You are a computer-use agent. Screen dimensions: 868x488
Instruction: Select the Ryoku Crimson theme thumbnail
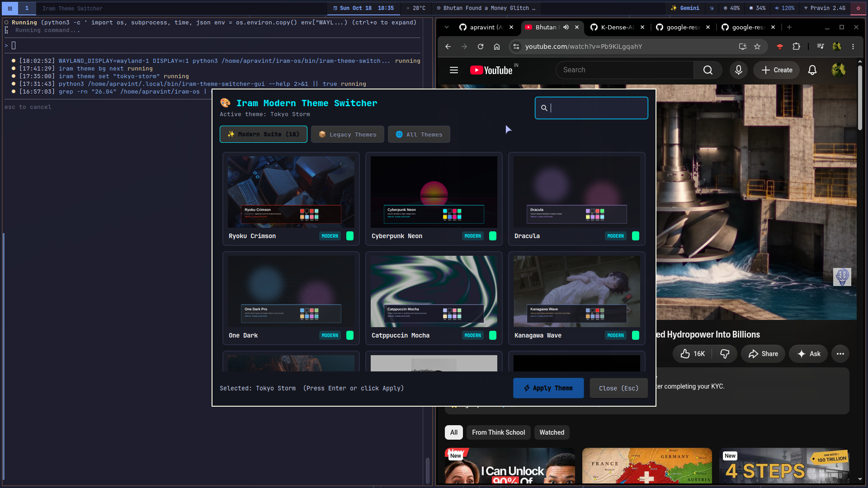291,192
